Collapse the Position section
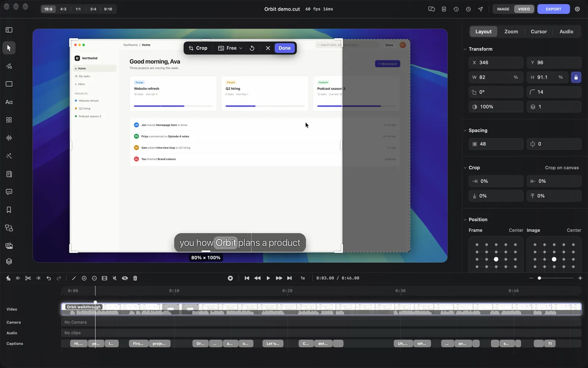Image resolution: width=588 pixels, height=368 pixels. pyautogui.click(x=465, y=219)
